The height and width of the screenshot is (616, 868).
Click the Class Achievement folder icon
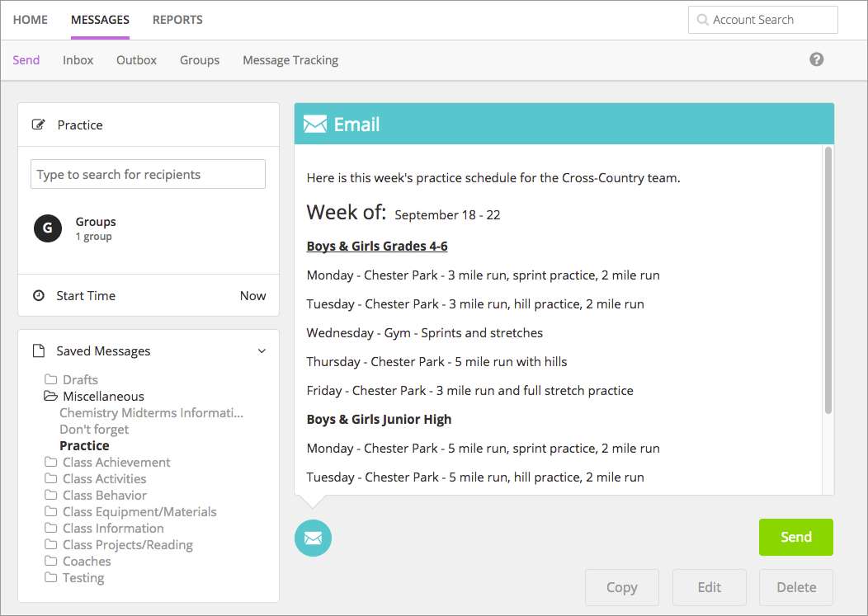click(x=51, y=462)
